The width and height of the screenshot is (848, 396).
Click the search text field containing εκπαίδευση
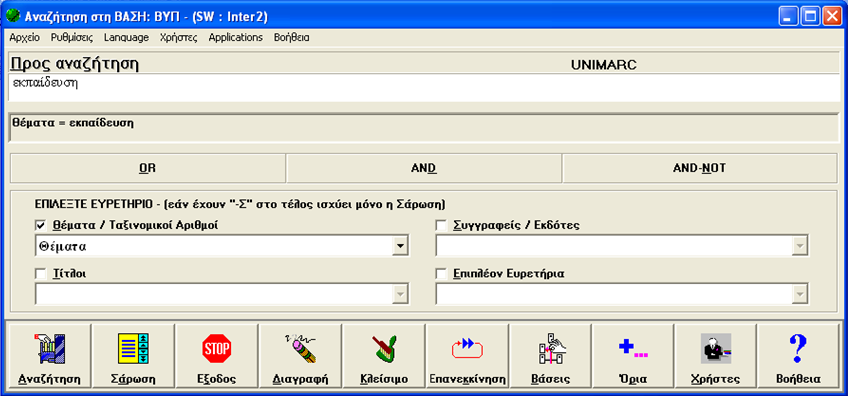point(424,88)
